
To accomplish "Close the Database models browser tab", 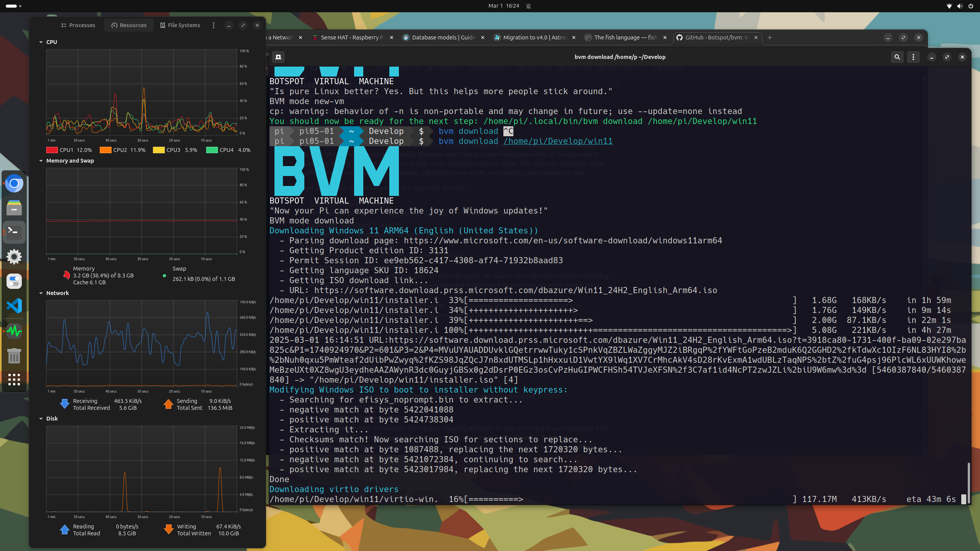I will (x=483, y=37).
